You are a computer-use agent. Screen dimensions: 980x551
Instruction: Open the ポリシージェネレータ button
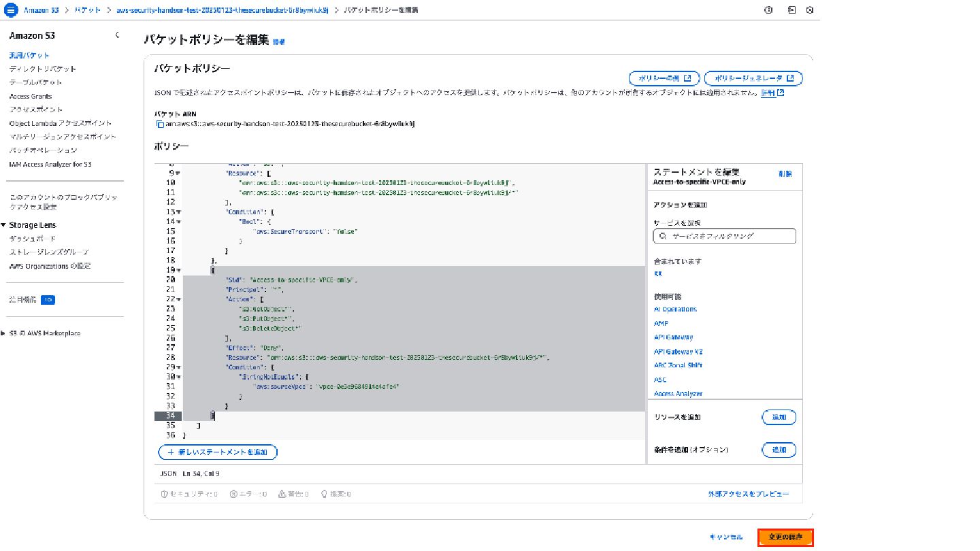coord(753,78)
